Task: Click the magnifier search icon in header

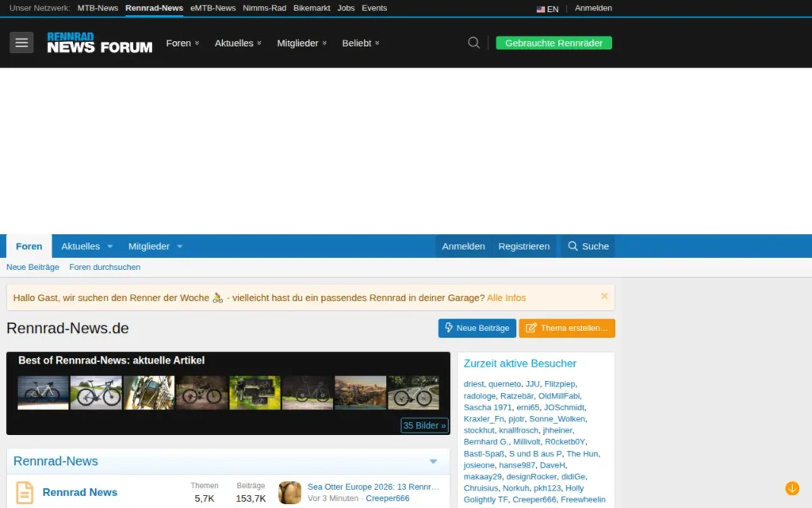Action: (x=473, y=43)
